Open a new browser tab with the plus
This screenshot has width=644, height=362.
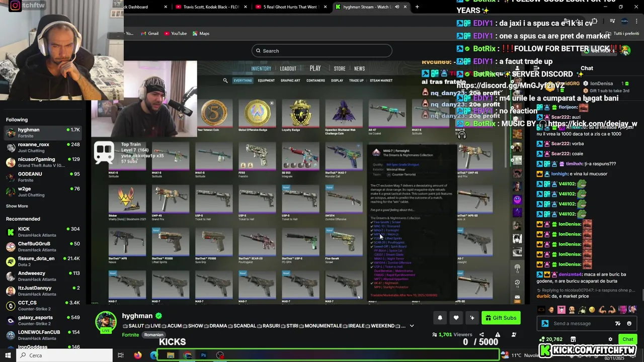(x=417, y=7)
